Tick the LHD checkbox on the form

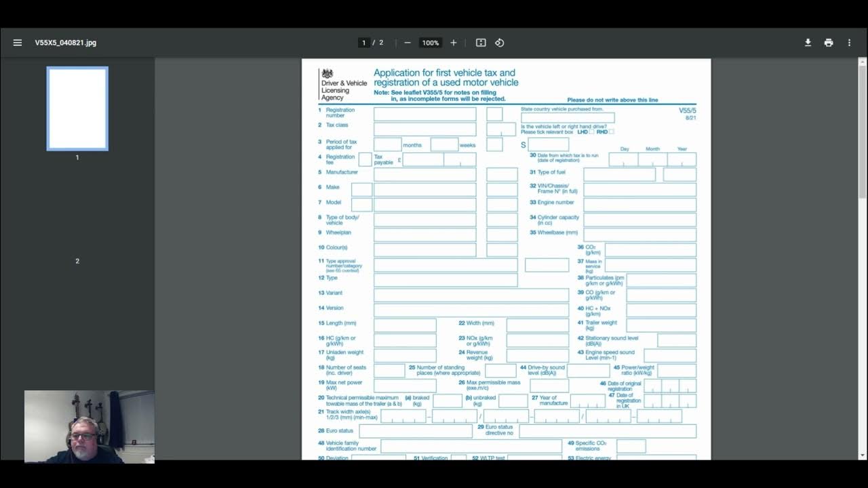click(591, 131)
